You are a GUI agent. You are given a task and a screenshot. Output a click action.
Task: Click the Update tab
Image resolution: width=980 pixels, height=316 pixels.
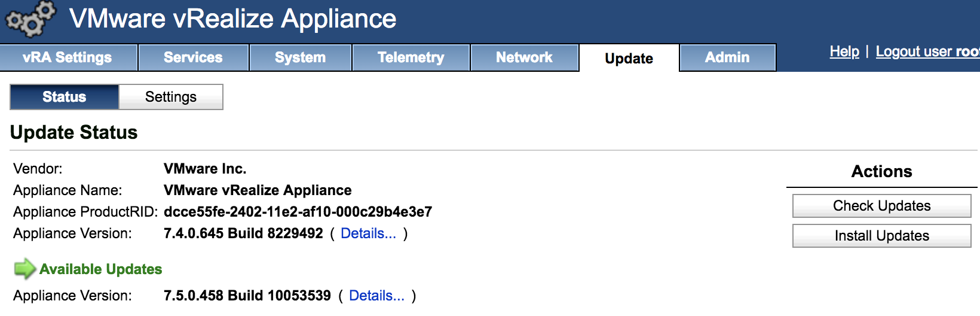(629, 58)
